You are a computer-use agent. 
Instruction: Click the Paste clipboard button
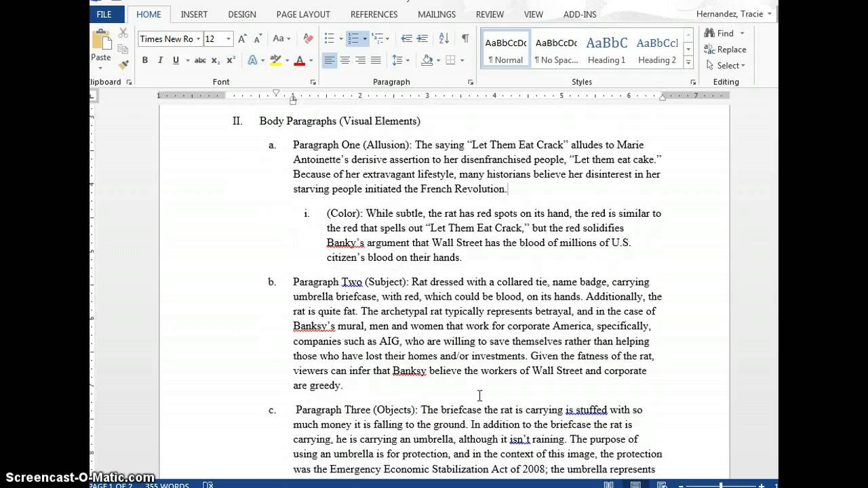point(102,46)
